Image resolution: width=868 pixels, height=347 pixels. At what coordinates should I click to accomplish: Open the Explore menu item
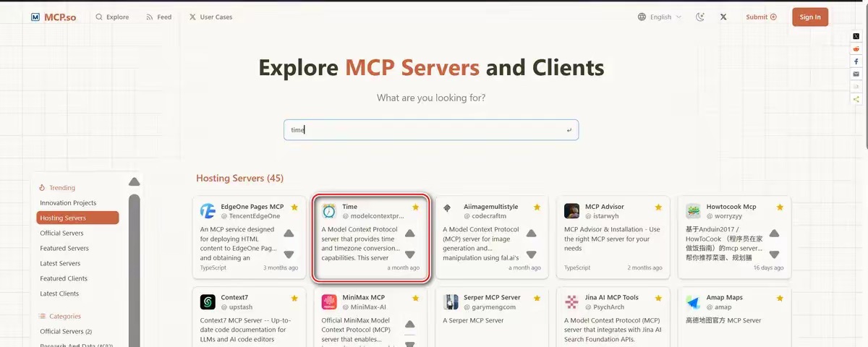(112, 17)
